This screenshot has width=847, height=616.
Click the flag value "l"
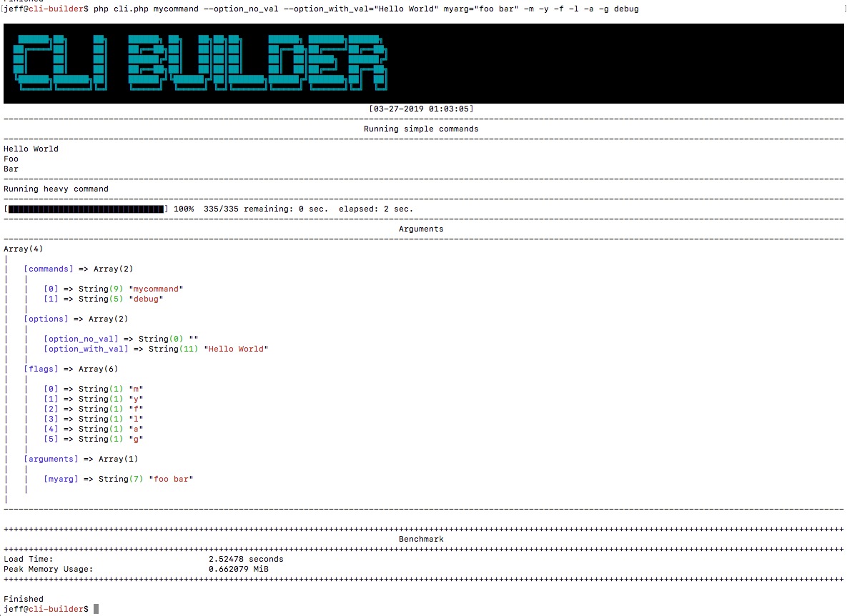pyautogui.click(x=136, y=419)
